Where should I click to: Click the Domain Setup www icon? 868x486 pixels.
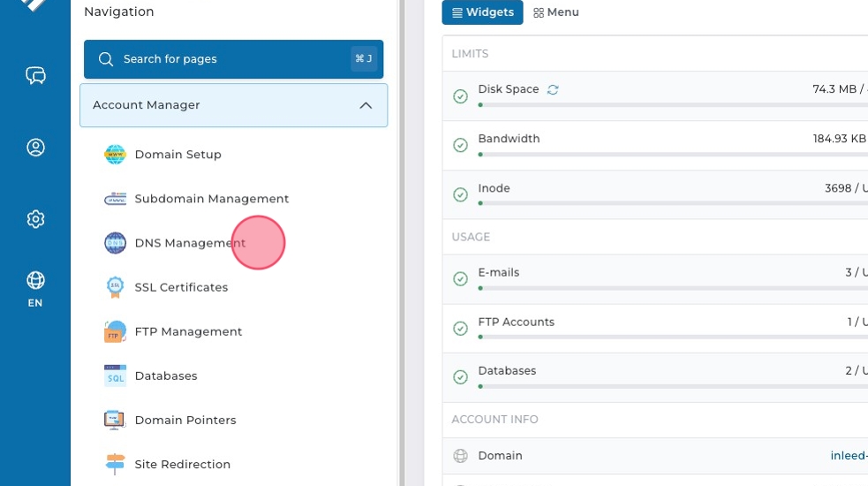tap(115, 155)
